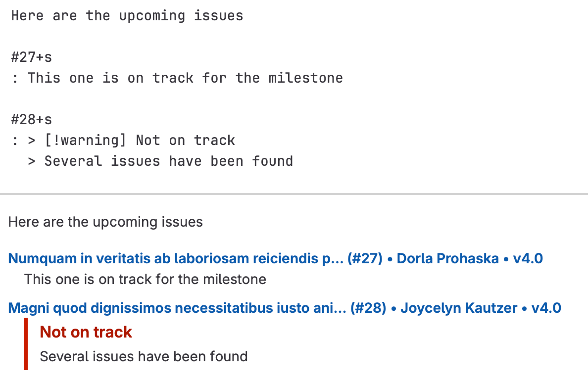Click the horizontal divider between source and preview
The height and width of the screenshot is (388, 588).
pyautogui.click(x=294, y=194)
